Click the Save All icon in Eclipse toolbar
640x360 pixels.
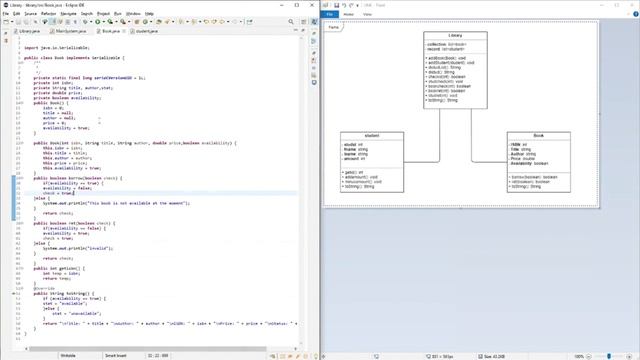pyautogui.click(x=26, y=22)
